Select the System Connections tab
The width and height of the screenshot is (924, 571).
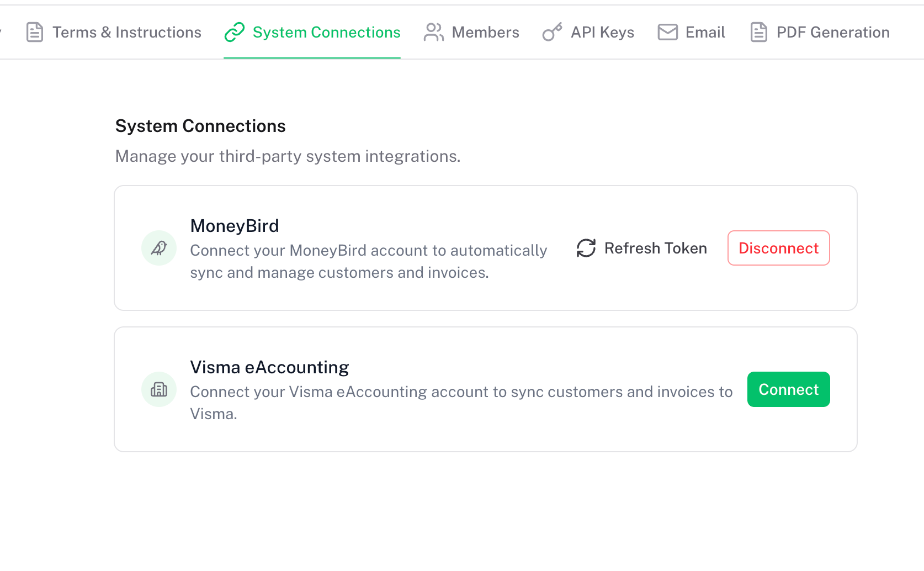[312, 33]
